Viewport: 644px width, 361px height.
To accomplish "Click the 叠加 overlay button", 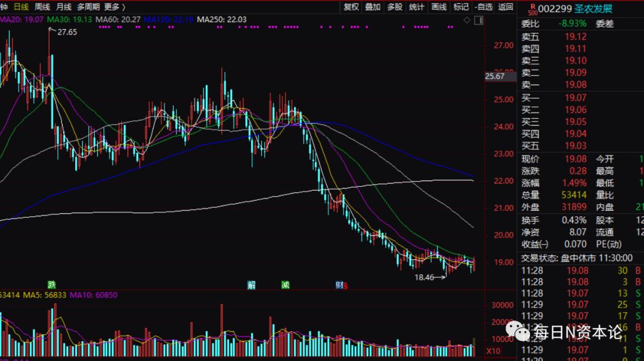I will pyautogui.click(x=373, y=7).
